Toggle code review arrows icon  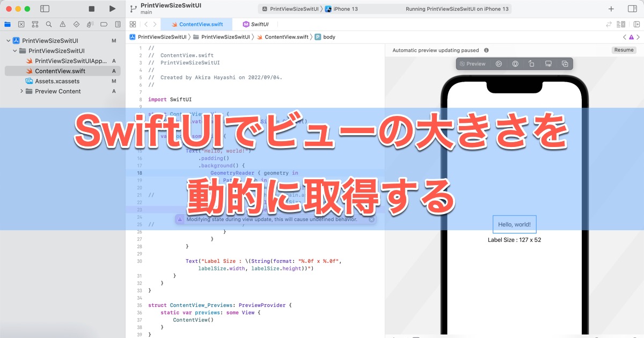point(609,24)
